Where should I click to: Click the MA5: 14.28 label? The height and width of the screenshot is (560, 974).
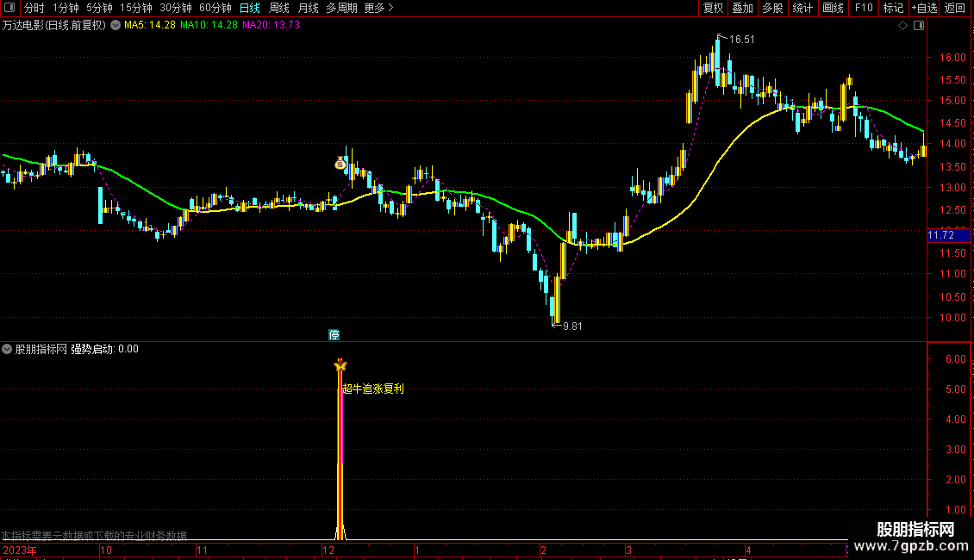coord(150,25)
